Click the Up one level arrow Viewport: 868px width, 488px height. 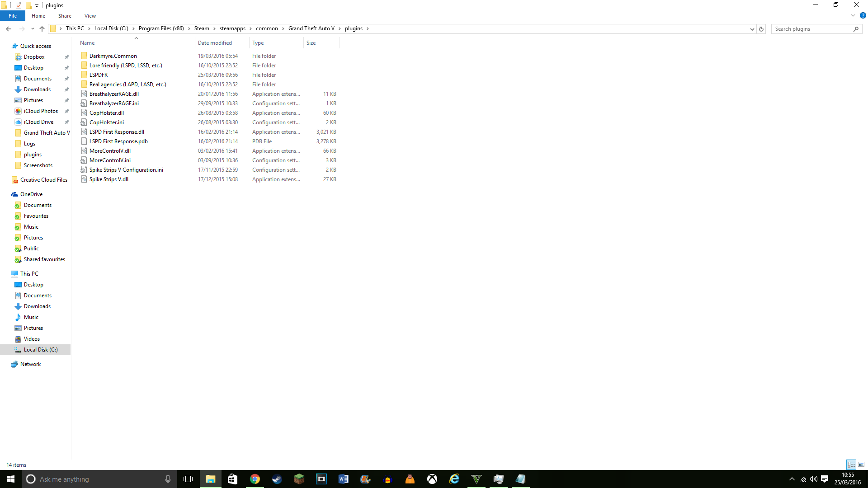pos(42,28)
